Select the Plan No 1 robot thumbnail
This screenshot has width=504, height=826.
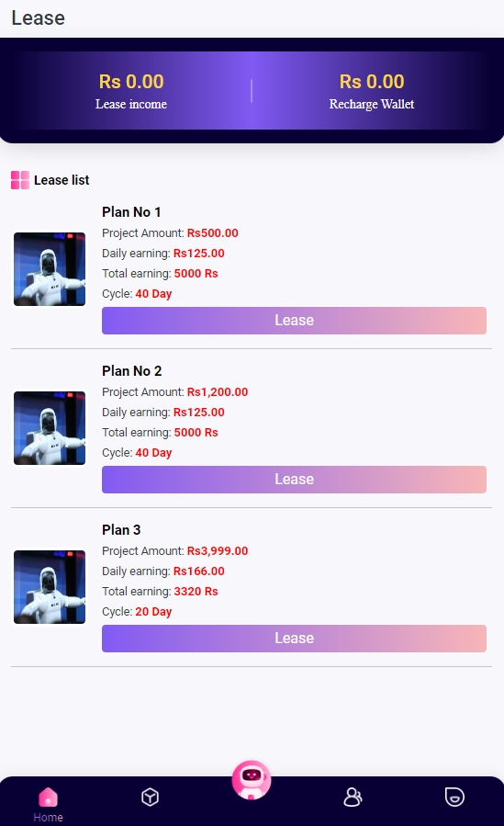(x=50, y=269)
